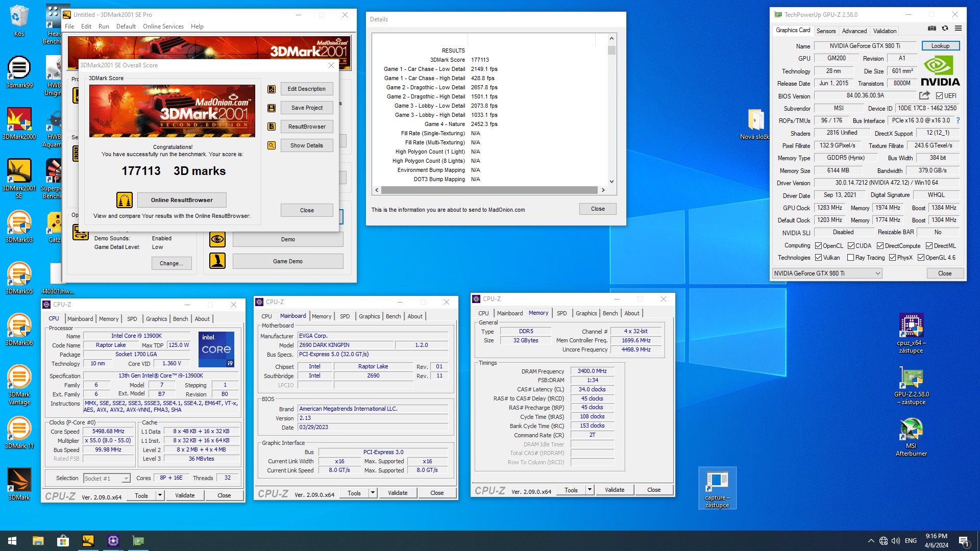Click the Show Details button
The width and height of the screenshot is (980, 551).
306,145
